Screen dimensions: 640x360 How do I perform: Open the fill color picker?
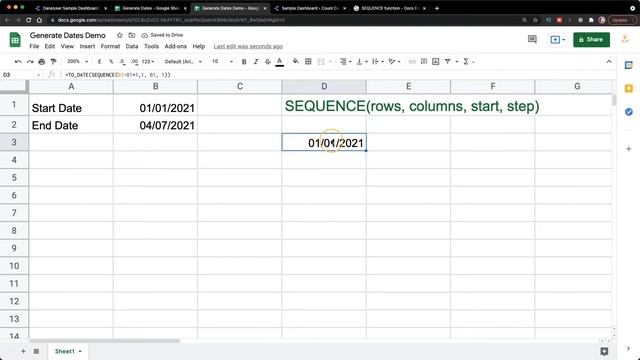tap(296, 62)
